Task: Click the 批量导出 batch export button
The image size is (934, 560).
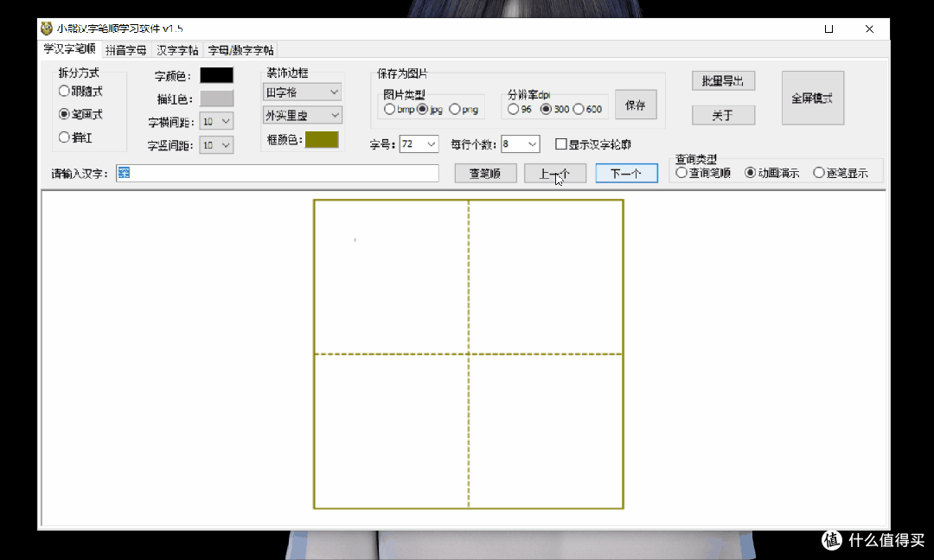Action: click(723, 81)
